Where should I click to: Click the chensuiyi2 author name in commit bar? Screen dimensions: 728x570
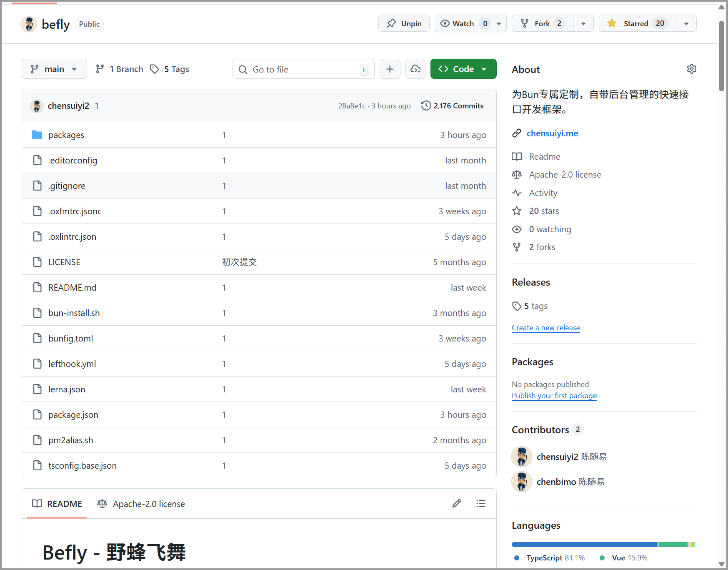coord(68,106)
